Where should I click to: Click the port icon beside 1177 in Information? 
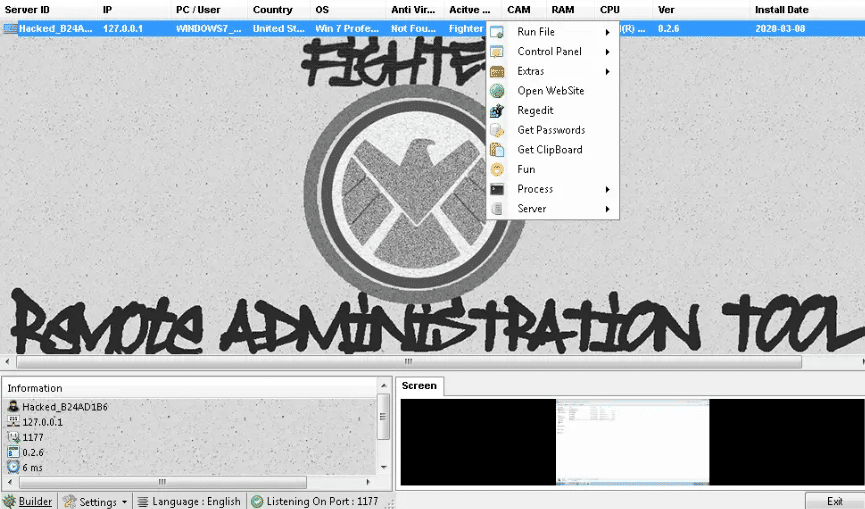pos(13,437)
